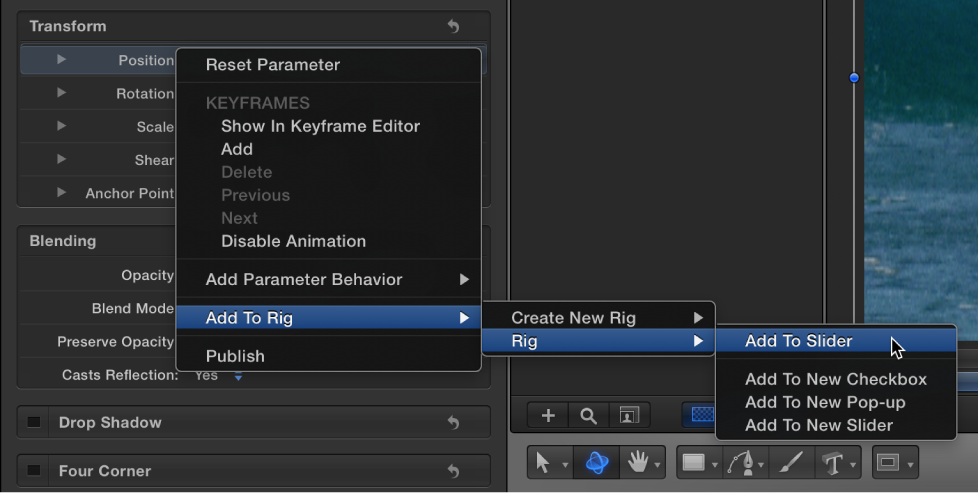Choose Show In Keyframe Editor
The image size is (980, 494).
coord(329,126)
